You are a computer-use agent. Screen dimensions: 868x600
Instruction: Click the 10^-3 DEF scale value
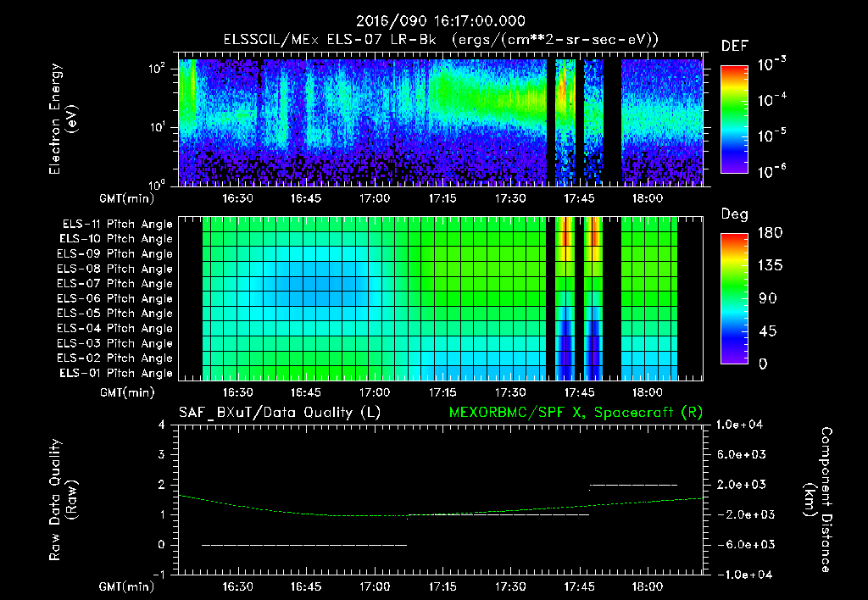pyautogui.click(x=771, y=64)
